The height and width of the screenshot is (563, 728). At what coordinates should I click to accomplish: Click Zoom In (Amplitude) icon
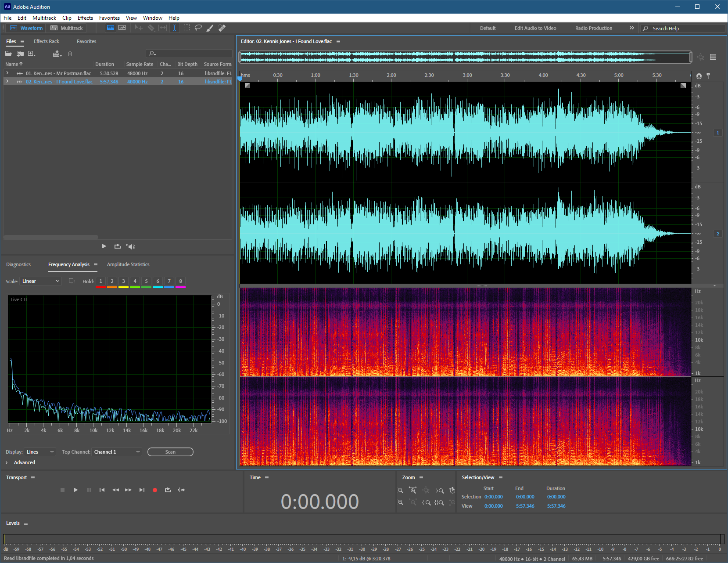(x=401, y=491)
